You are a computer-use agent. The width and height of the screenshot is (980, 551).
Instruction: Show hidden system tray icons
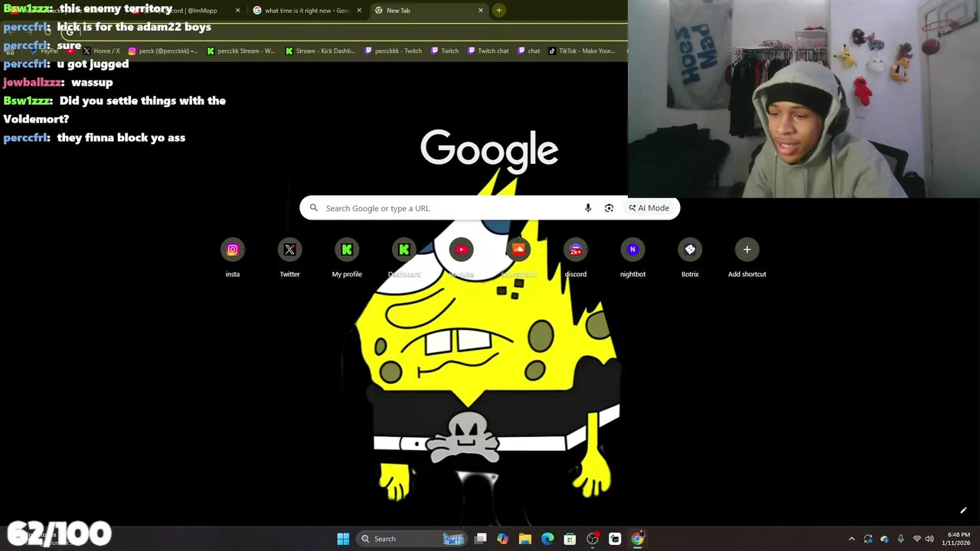pos(851,539)
